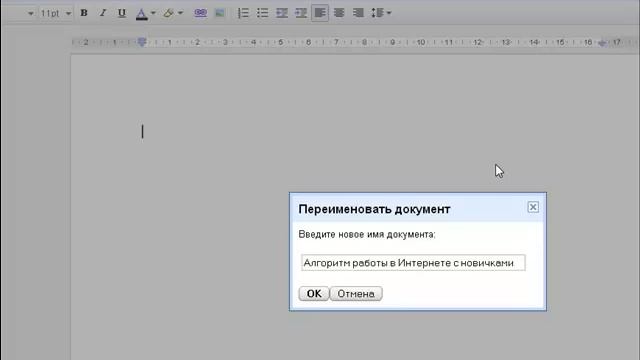Toggle underline formatting
Image resolution: width=640 pixels, height=360 pixels.
point(122,13)
